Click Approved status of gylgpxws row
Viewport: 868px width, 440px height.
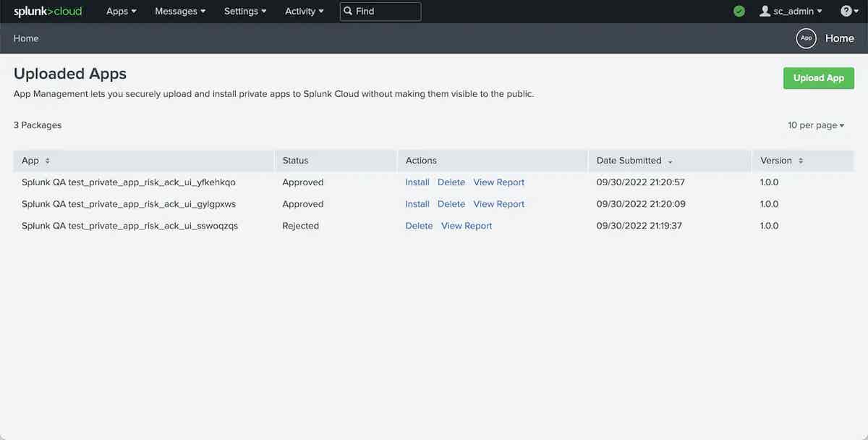(x=303, y=204)
